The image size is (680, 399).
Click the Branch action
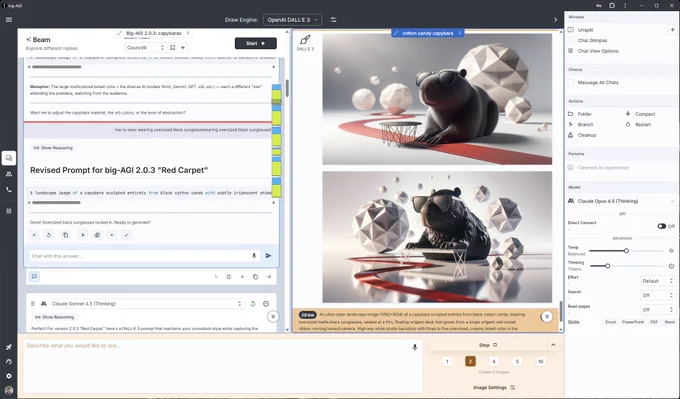pos(585,124)
